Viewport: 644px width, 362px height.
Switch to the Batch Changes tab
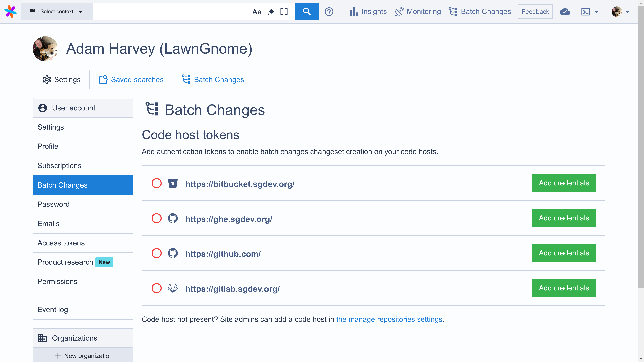213,80
